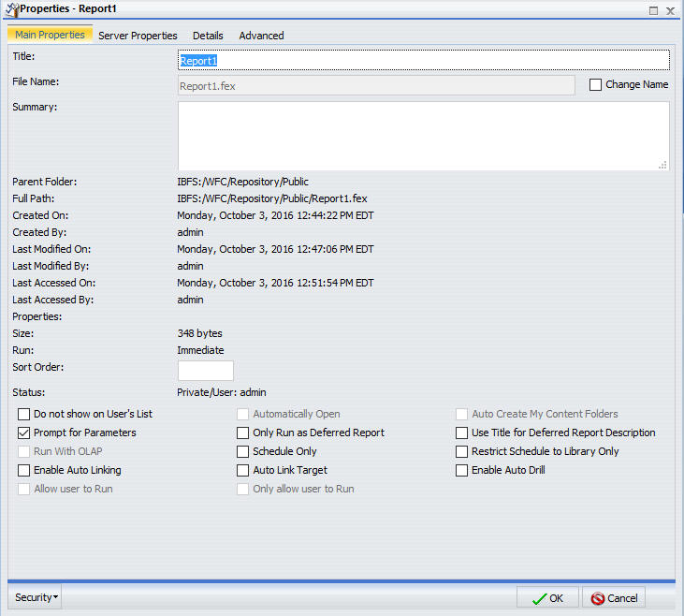Click the Status value Private/User: admin
The height and width of the screenshot is (616, 684).
point(221,392)
